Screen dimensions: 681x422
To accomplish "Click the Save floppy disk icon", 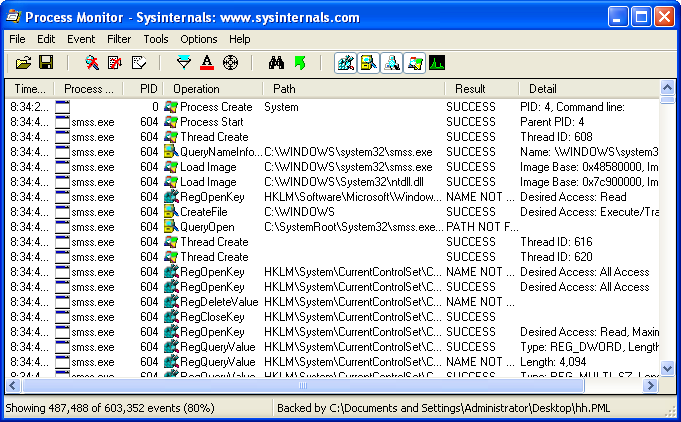I will coord(46,63).
